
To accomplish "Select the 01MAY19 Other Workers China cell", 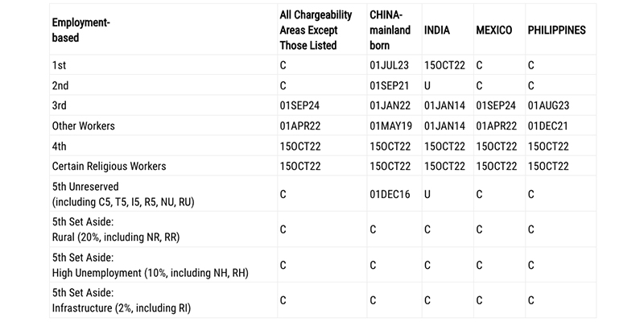I will [390, 126].
